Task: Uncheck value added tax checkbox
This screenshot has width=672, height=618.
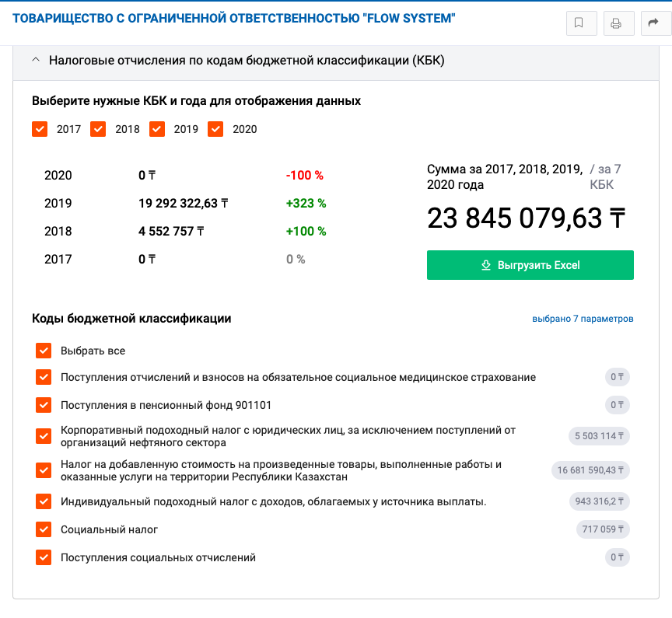Action: [44, 470]
